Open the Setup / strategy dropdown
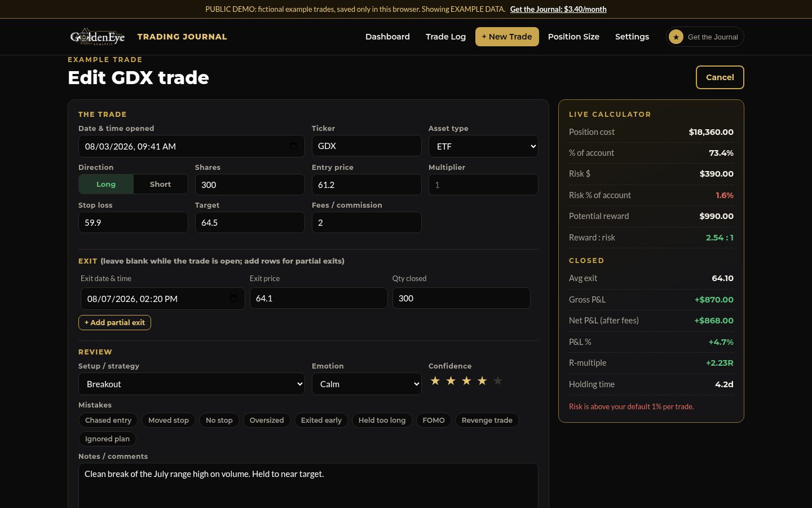 pos(192,384)
